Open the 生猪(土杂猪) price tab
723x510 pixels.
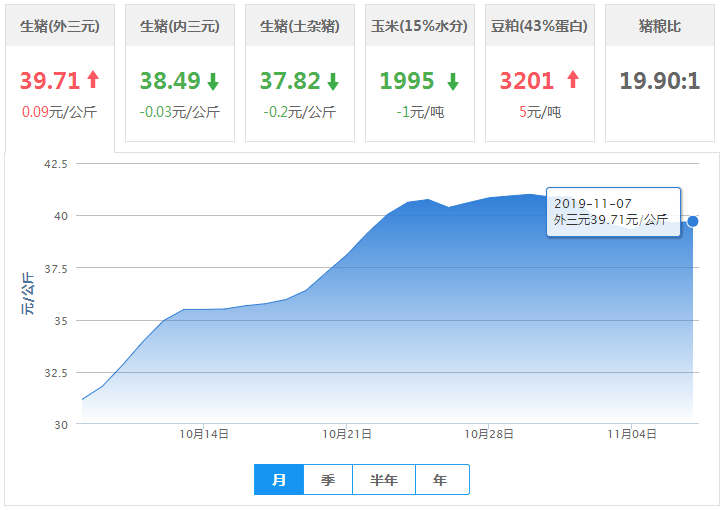click(300, 26)
